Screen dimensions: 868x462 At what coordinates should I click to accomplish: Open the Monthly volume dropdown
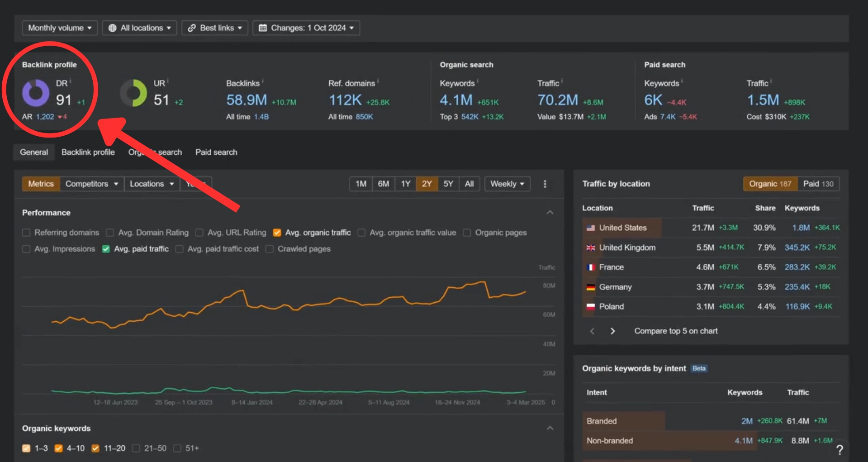(x=59, y=28)
